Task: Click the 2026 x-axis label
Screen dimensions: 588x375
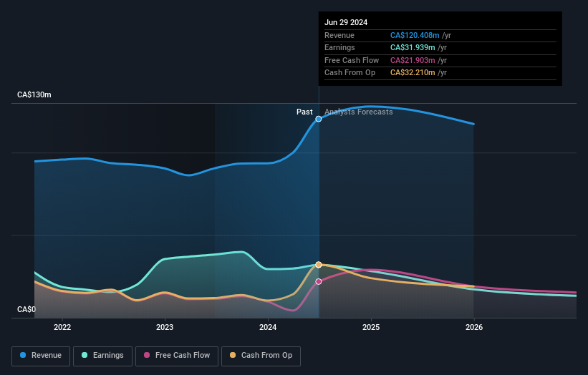Action: coord(474,328)
